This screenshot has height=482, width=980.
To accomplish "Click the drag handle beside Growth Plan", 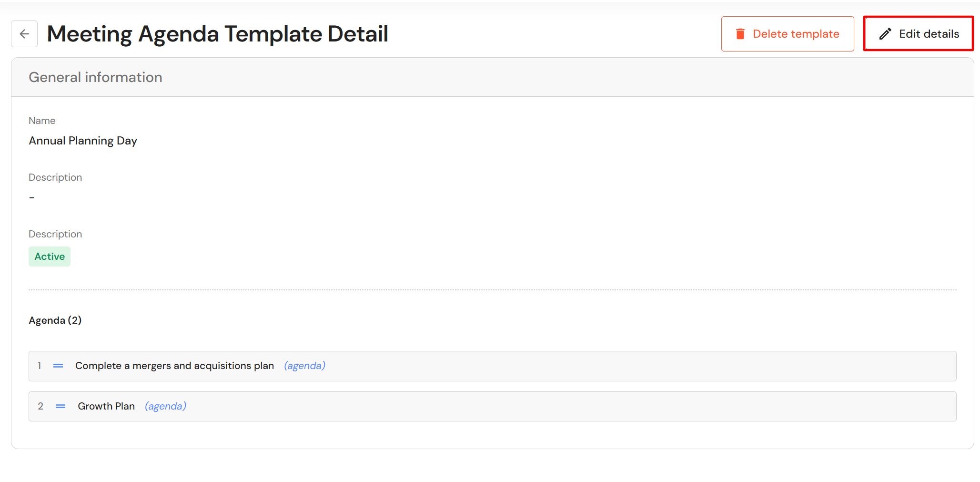I will (x=61, y=406).
